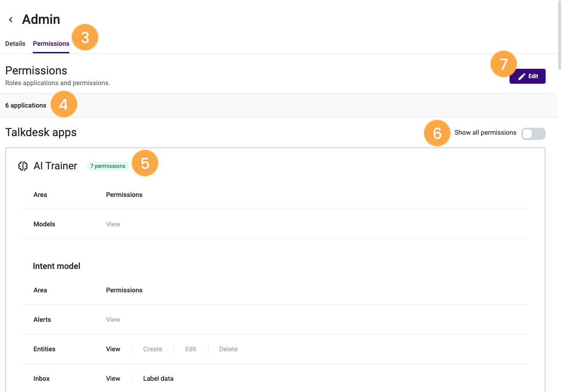The image size is (562, 392).
Task: Click Label data permission in Inbox row
Action: [158, 378]
